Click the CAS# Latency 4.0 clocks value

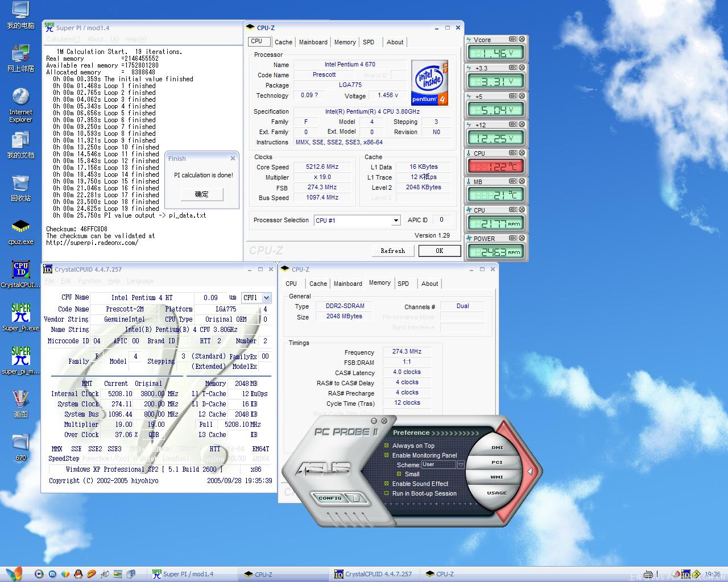point(407,372)
